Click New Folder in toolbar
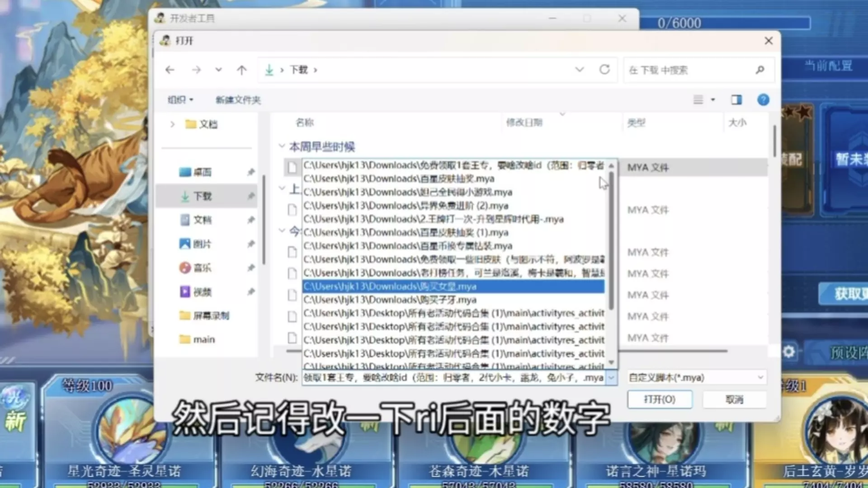This screenshot has height=488, width=868. tap(238, 100)
